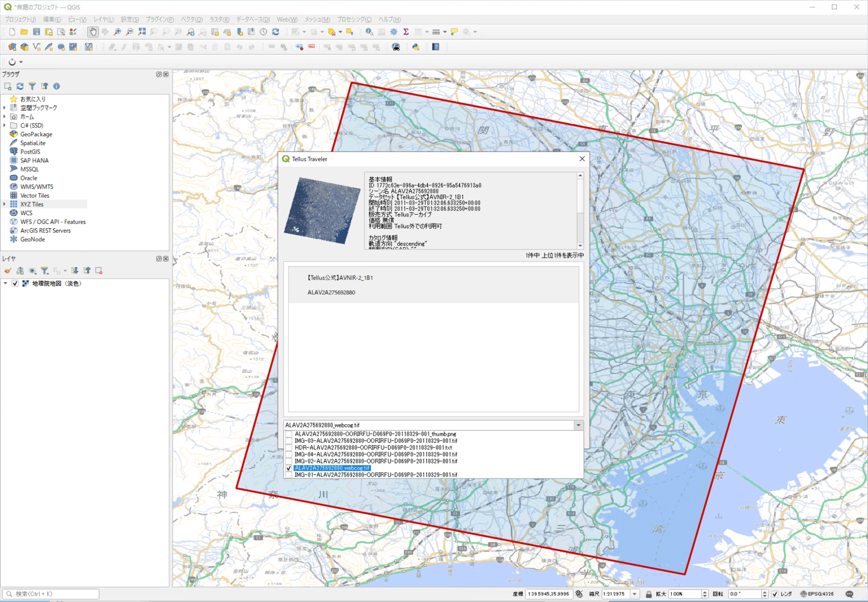This screenshot has width=868, height=602.
Task: Open the Python Console icon
Action: coord(416,47)
